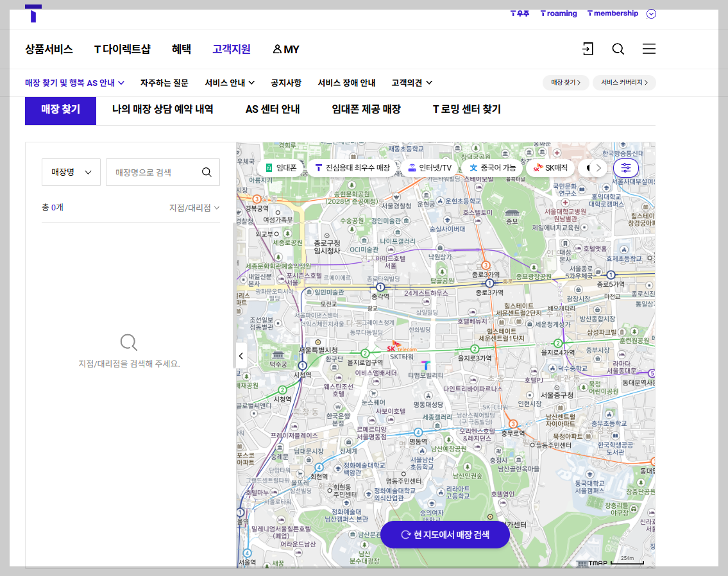
Task: Open the hamburger menu icon
Action: pos(649,49)
